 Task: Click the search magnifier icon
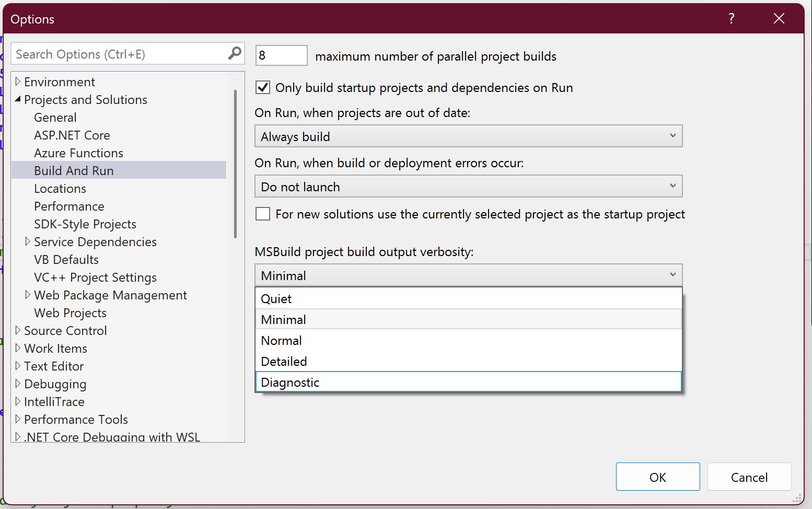click(234, 53)
